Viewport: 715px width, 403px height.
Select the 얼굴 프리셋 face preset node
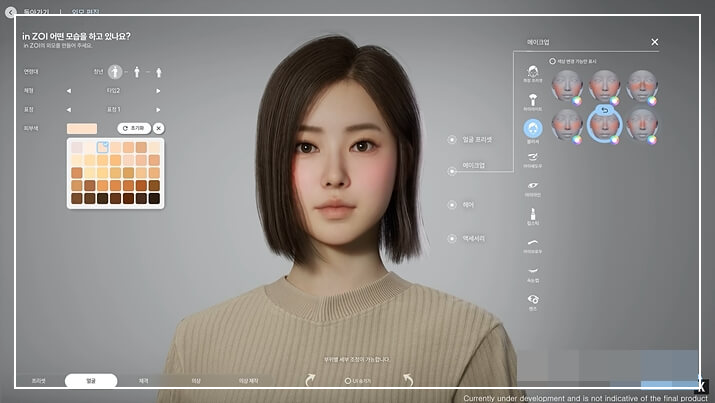452,140
